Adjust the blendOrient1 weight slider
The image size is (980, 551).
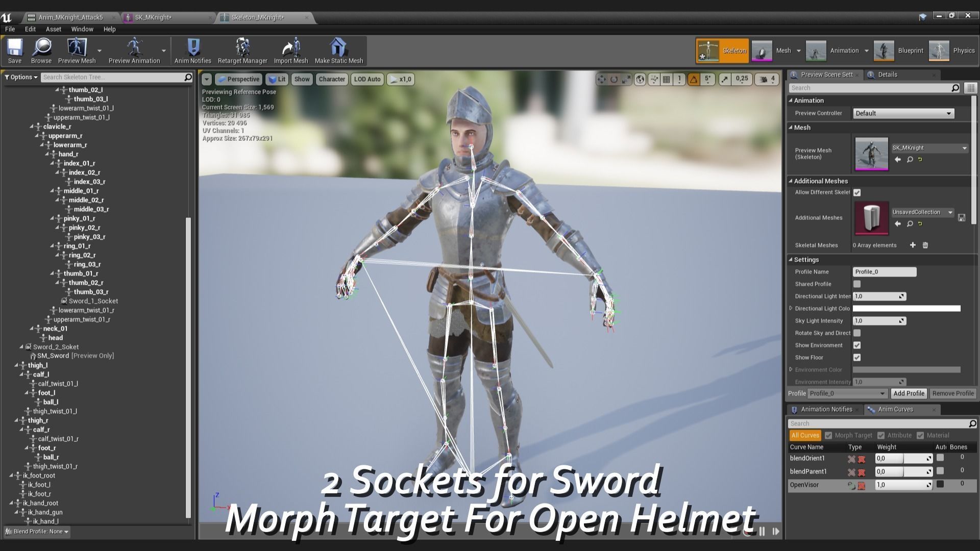(x=904, y=458)
